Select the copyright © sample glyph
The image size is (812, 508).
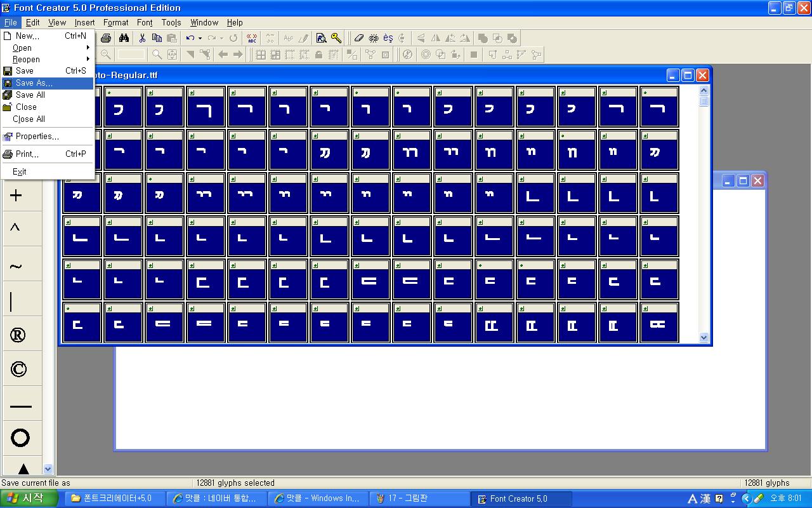point(18,369)
